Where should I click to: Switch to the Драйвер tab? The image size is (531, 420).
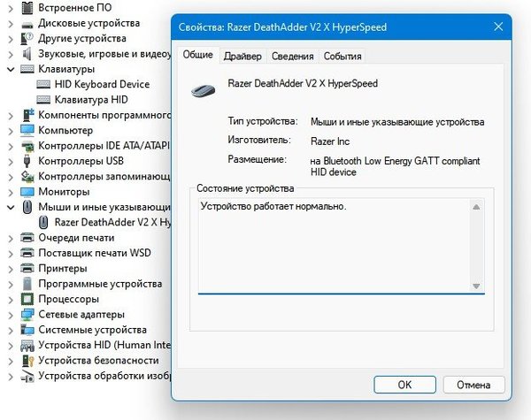242,57
